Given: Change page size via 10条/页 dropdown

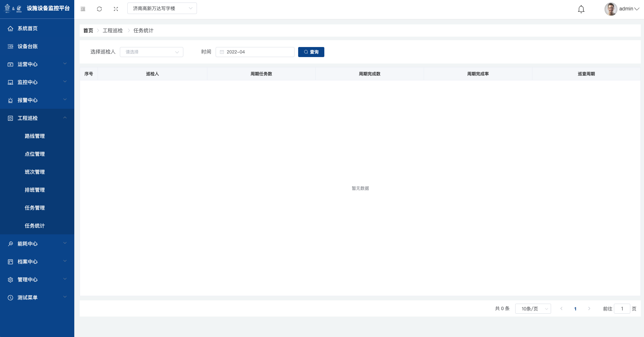Looking at the screenshot, I should (x=533, y=309).
